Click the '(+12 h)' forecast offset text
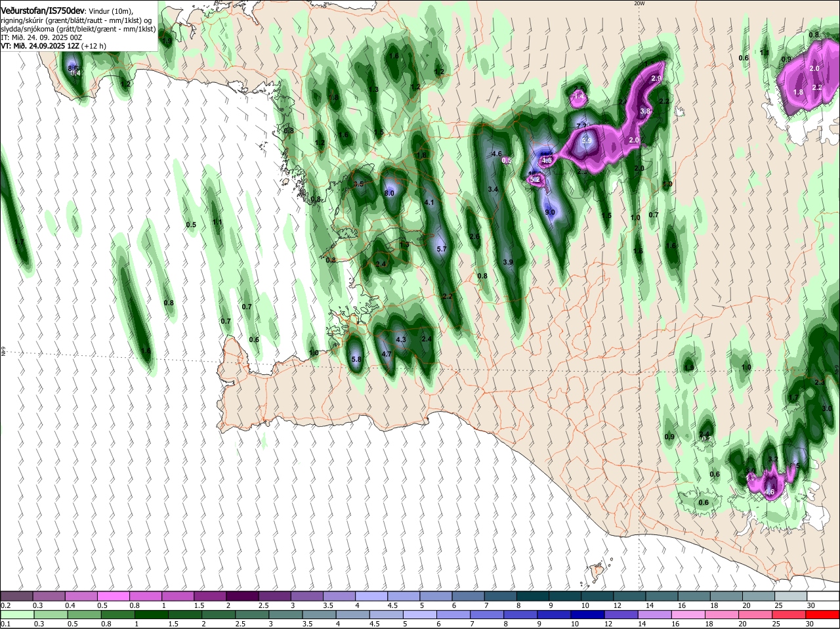 94,46
